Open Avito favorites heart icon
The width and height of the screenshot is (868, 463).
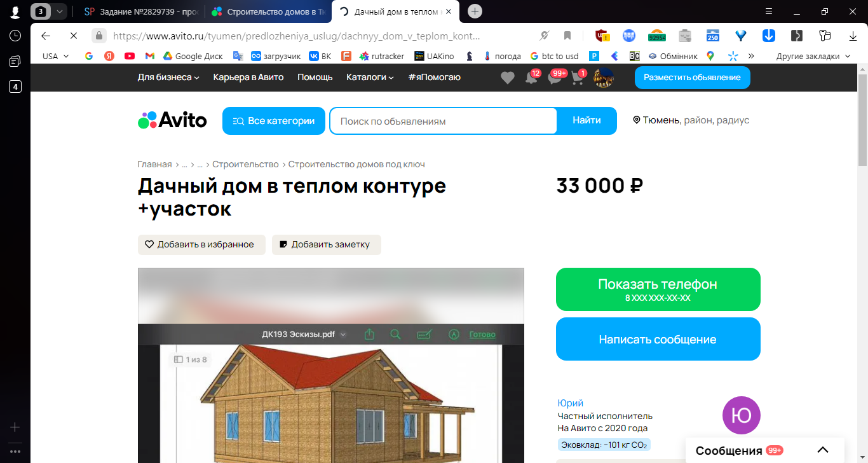coord(507,78)
